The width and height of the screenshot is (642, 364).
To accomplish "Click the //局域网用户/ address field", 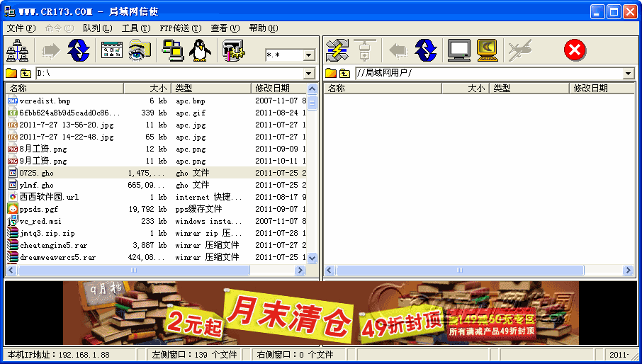I will (490, 74).
